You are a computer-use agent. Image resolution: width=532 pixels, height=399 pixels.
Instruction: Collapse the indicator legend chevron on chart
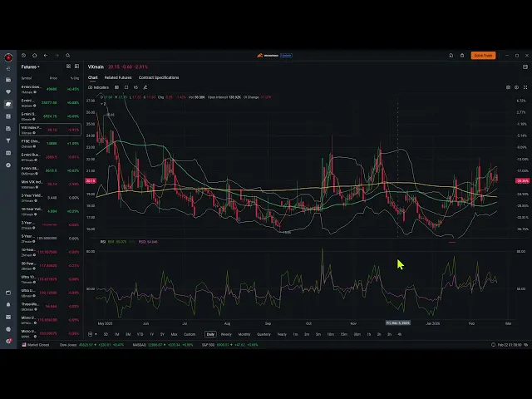103,104
